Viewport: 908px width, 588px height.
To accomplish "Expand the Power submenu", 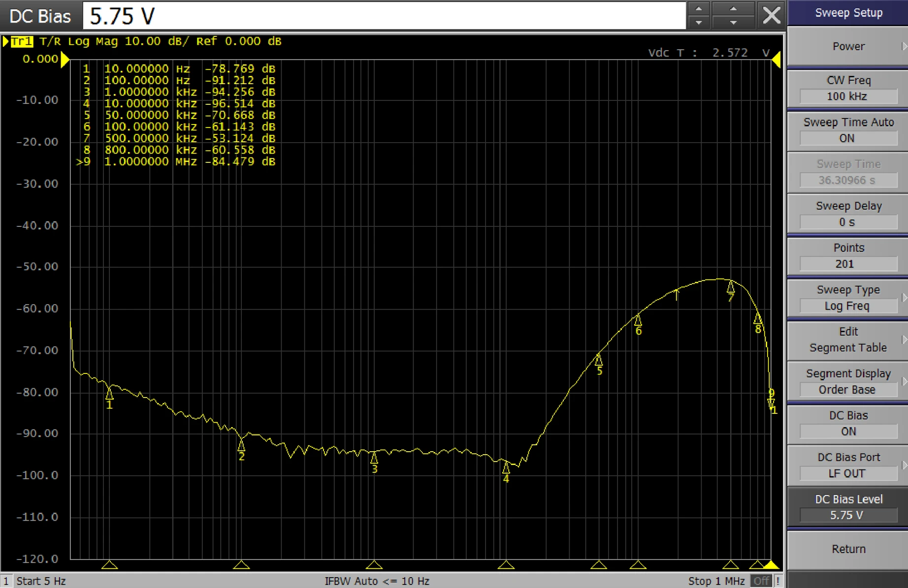I will click(x=847, y=46).
